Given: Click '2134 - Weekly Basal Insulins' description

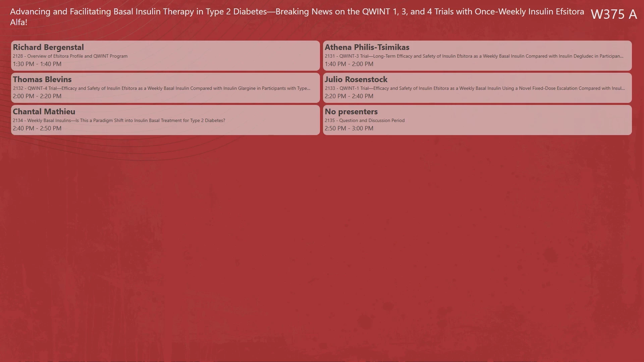Looking at the screenshot, I should (x=119, y=120).
